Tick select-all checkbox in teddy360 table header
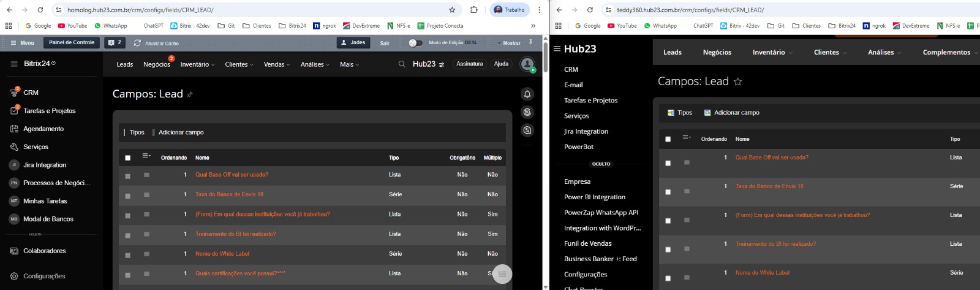 tap(668, 139)
